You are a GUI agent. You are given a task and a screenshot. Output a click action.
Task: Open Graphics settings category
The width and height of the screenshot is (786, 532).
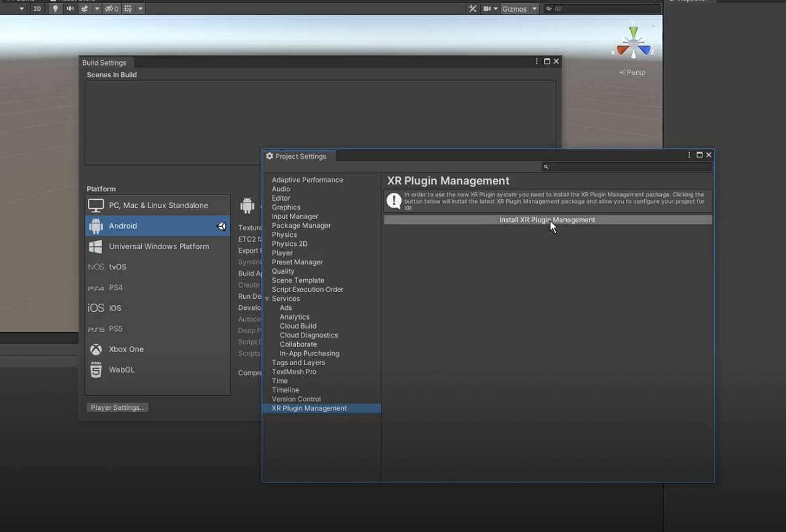(x=286, y=207)
